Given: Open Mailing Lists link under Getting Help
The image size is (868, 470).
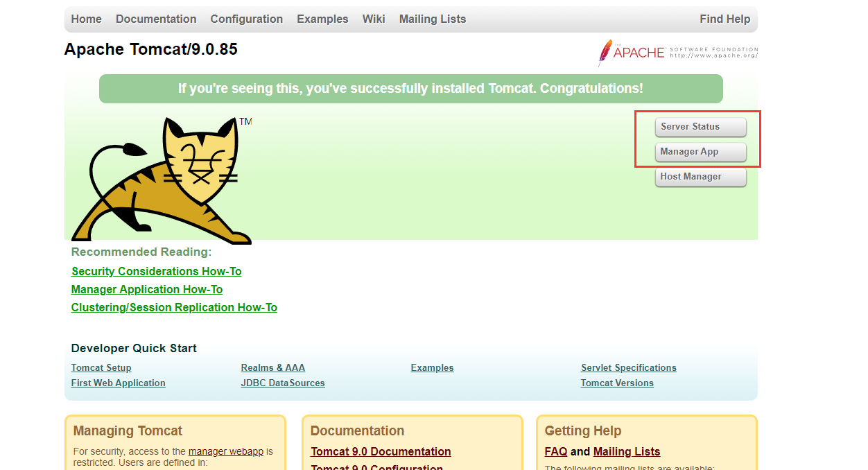Looking at the screenshot, I should 627,451.
